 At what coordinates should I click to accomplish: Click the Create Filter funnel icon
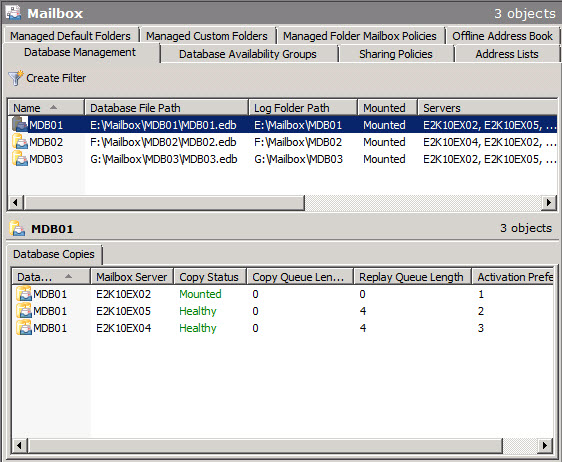pyautogui.click(x=15, y=78)
